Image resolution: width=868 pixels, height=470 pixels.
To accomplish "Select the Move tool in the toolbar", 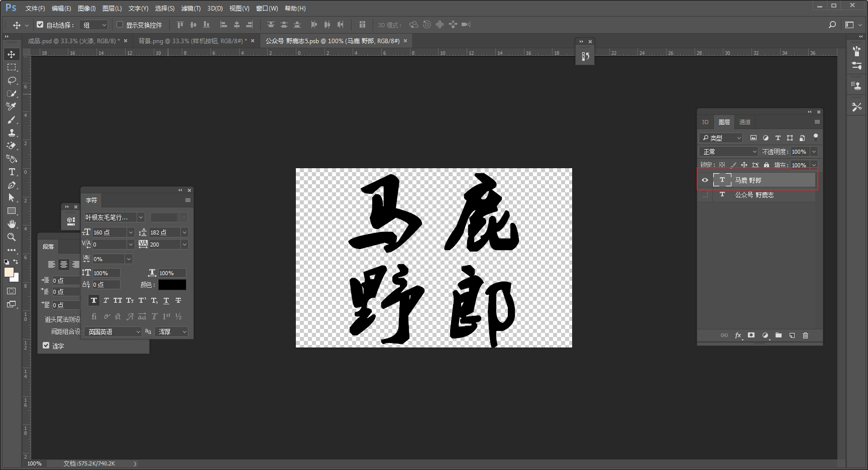I will pyautogui.click(x=11, y=54).
